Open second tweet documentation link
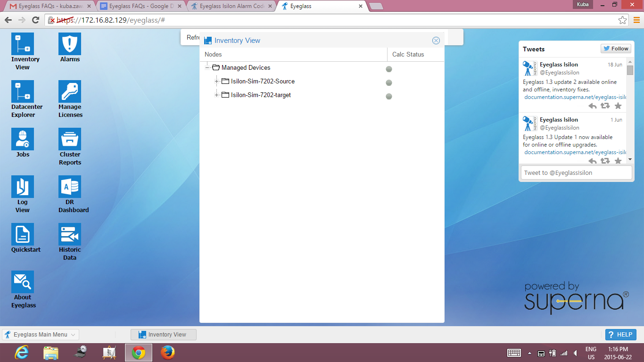Viewport: 644px width, 362px height. 575,152
